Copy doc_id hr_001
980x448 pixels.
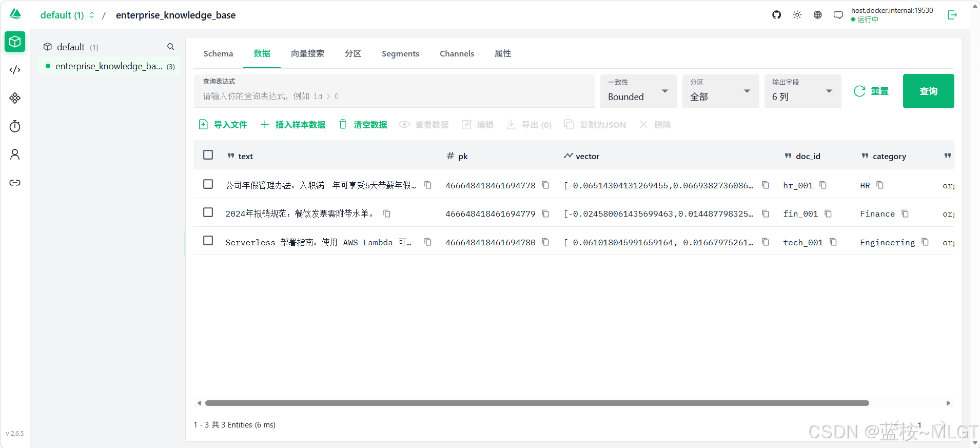[823, 185]
